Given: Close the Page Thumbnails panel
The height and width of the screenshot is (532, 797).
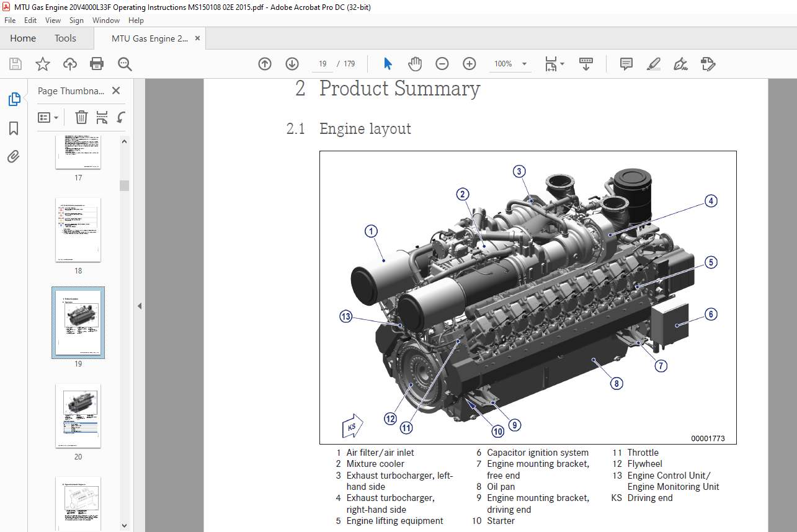Looking at the screenshot, I should tap(116, 91).
